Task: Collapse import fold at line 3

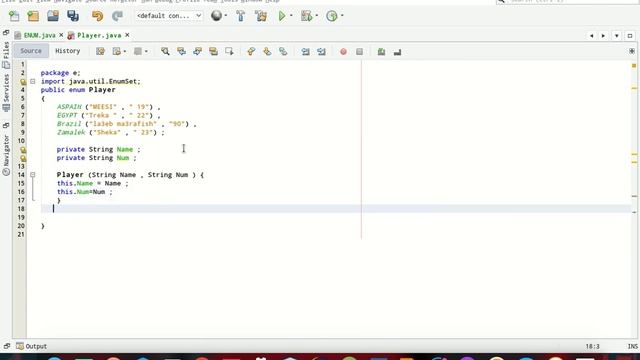Action: tap(33, 81)
